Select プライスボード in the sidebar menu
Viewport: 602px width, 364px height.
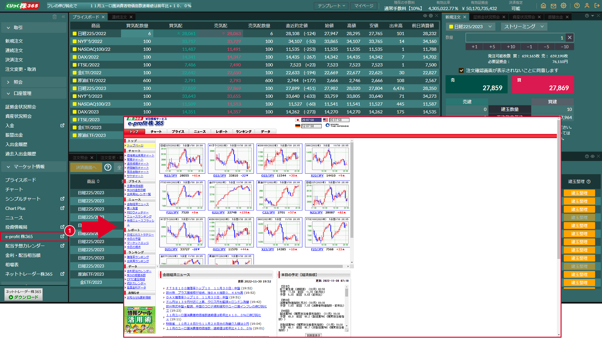pos(21,180)
